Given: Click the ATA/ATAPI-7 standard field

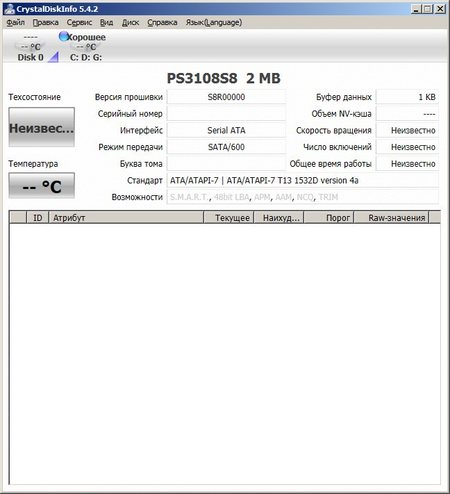Looking at the screenshot, I should pos(303,180).
